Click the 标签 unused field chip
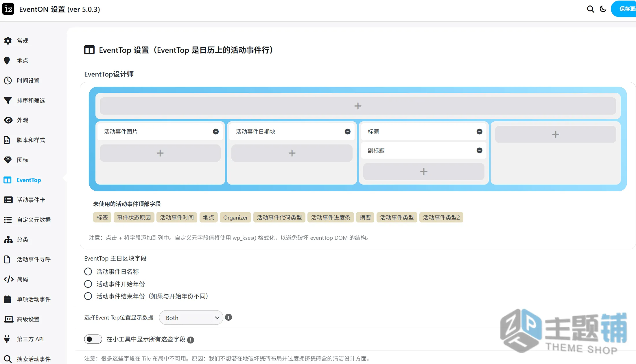Screen dimensions: 636x364 click(x=102, y=218)
